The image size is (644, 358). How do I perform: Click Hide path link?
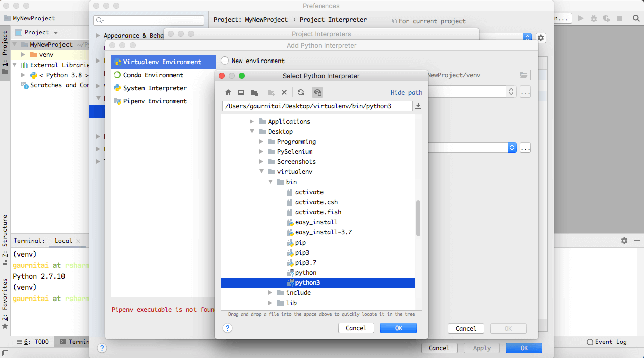coord(406,92)
